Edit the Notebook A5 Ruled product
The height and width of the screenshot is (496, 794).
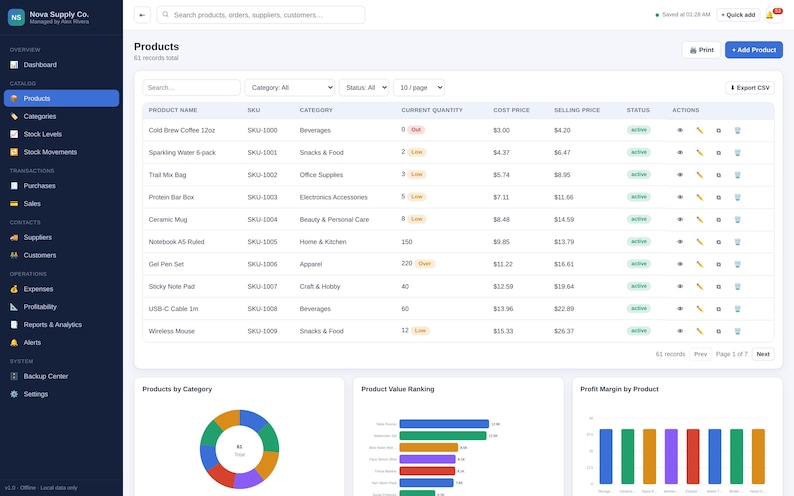[699, 241]
